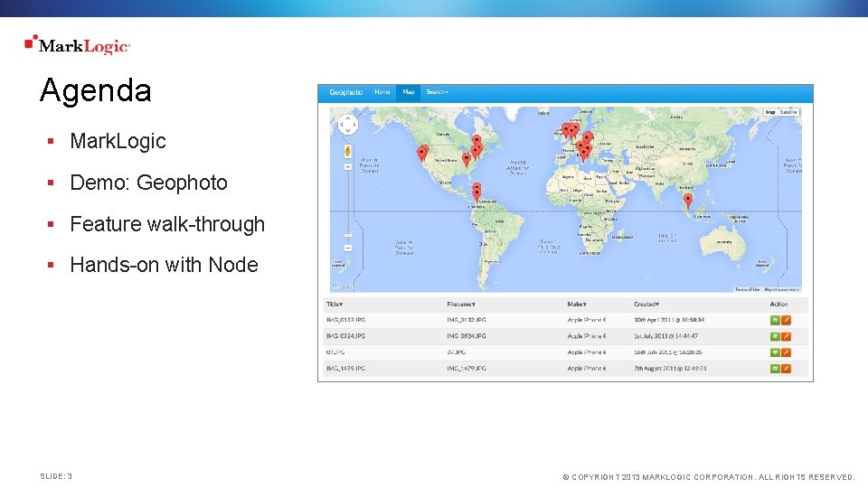
Task: Select the northernmost pin over eastern Canada
Action: (476, 141)
